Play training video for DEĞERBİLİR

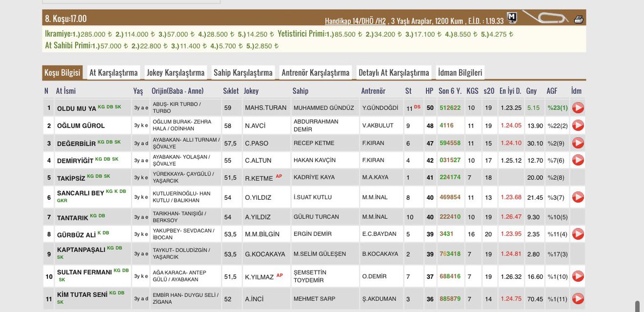point(578,143)
